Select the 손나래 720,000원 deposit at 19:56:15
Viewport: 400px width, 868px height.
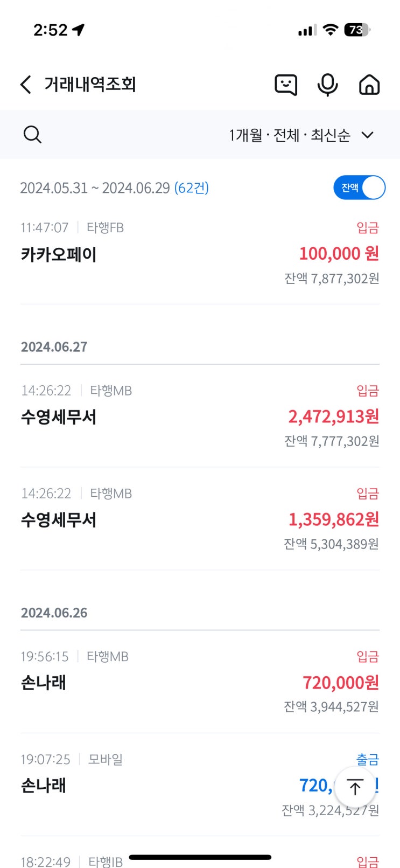(x=200, y=682)
